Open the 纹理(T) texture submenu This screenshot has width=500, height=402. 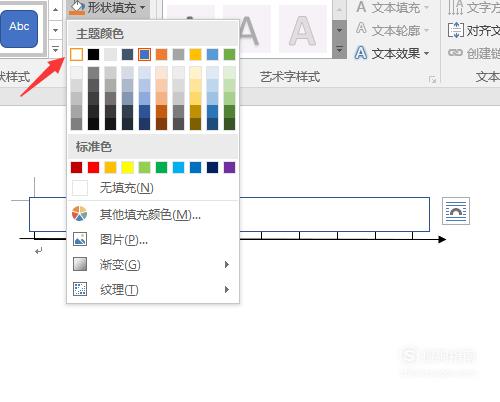click(153, 289)
